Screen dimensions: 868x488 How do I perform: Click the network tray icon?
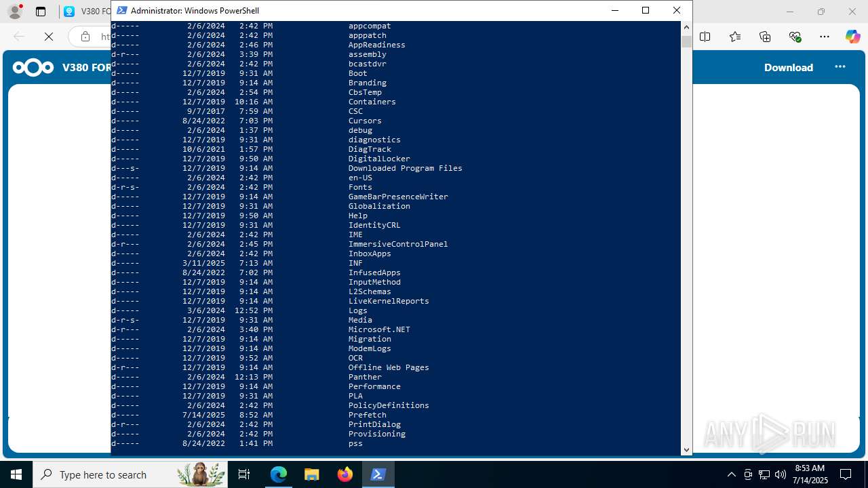pyautogui.click(x=764, y=474)
